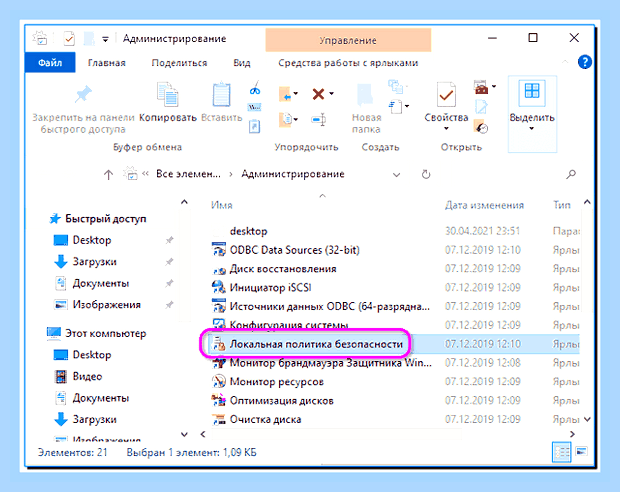
Task: Click the Properties checkmark in title bar
Action: point(69,39)
